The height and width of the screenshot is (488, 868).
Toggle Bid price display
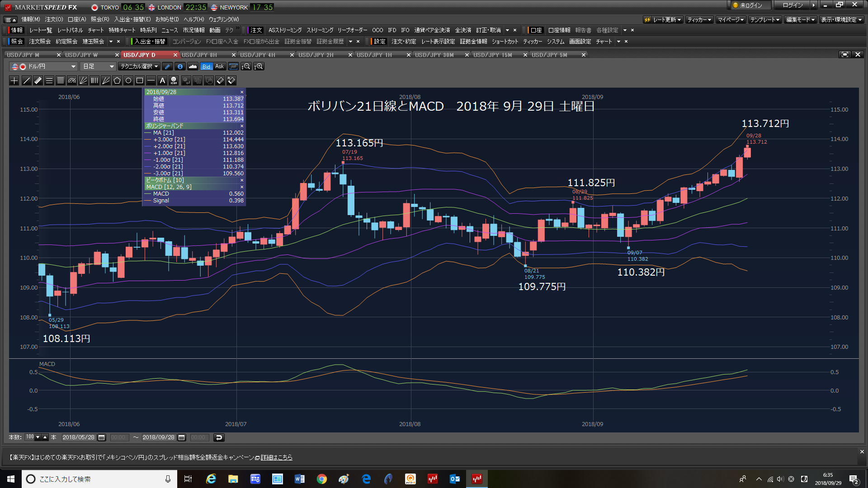coord(206,66)
